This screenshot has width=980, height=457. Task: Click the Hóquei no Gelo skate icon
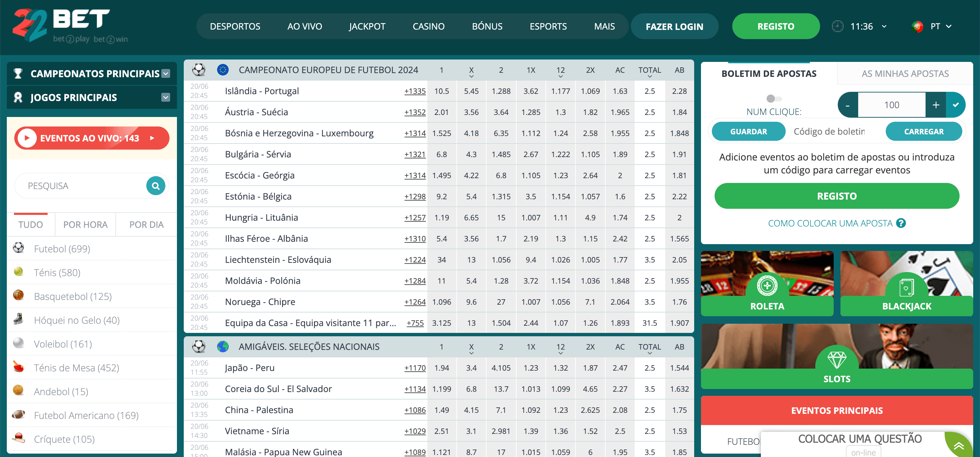pyautogui.click(x=18, y=319)
